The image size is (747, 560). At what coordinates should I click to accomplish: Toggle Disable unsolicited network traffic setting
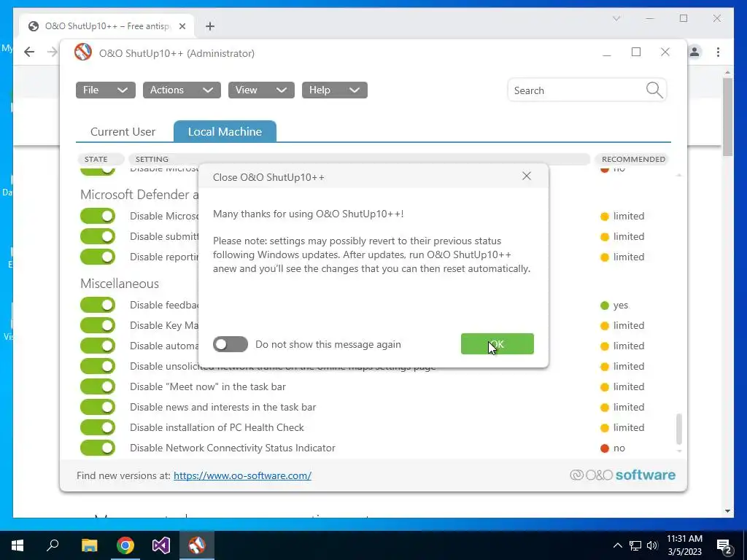(x=98, y=366)
